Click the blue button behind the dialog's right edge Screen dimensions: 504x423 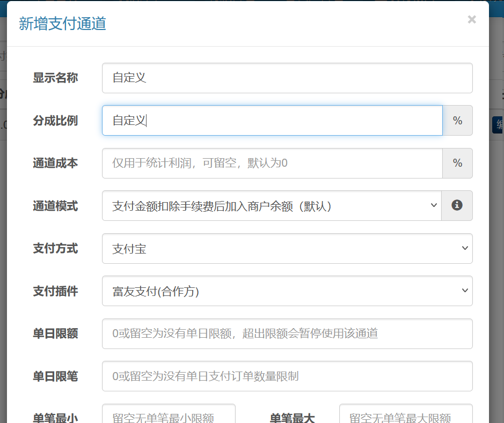click(x=498, y=124)
